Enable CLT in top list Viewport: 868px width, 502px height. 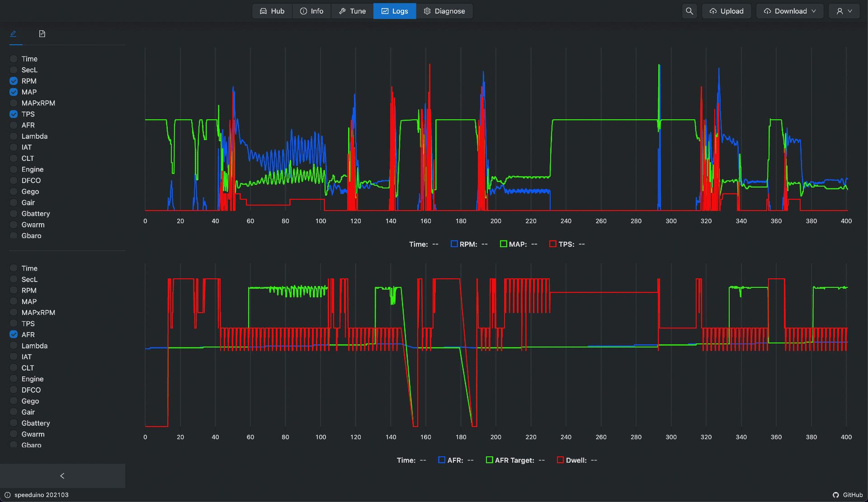click(14, 158)
